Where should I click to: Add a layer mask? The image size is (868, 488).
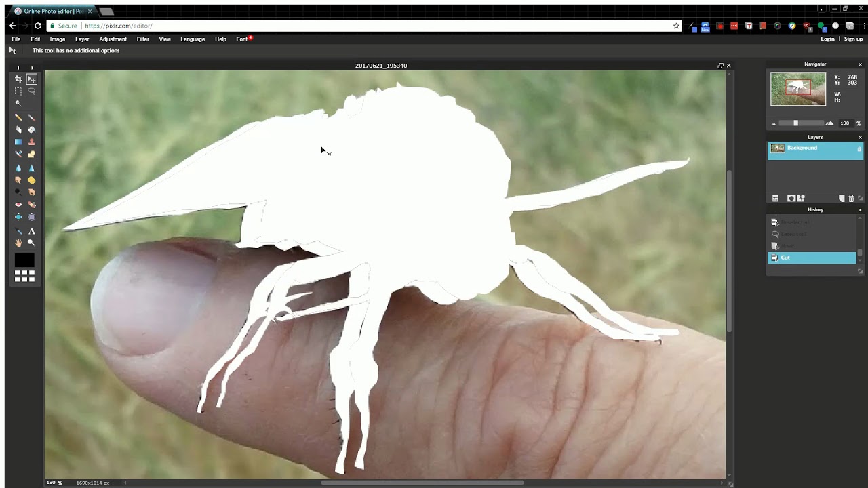tap(791, 199)
